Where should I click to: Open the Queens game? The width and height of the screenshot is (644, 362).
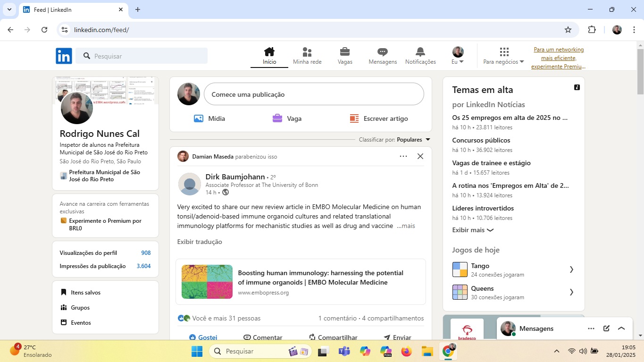513,292
